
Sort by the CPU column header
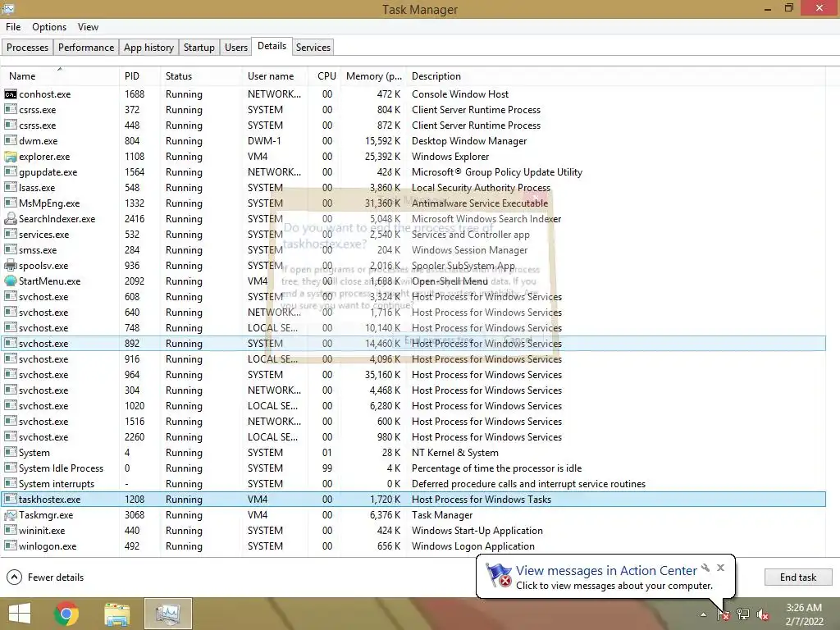pos(325,76)
